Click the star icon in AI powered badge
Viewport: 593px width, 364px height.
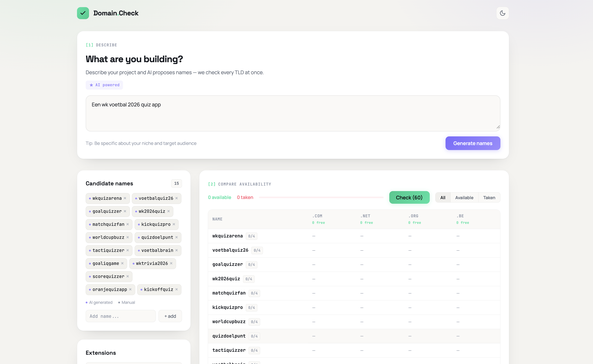click(91, 85)
